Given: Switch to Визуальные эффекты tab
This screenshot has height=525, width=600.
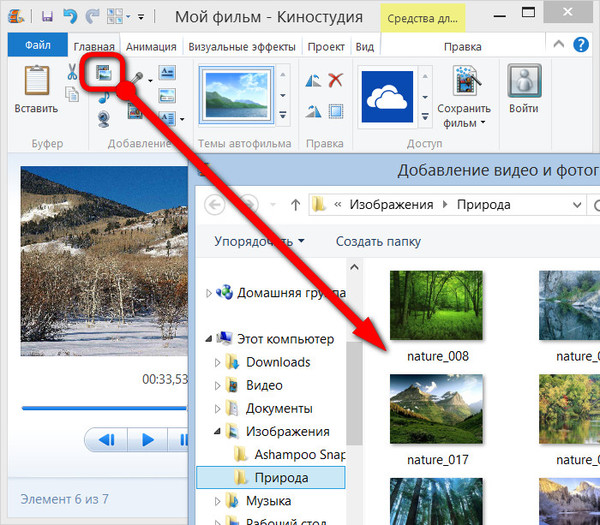Looking at the screenshot, I should pyautogui.click(x=241, y=47).
